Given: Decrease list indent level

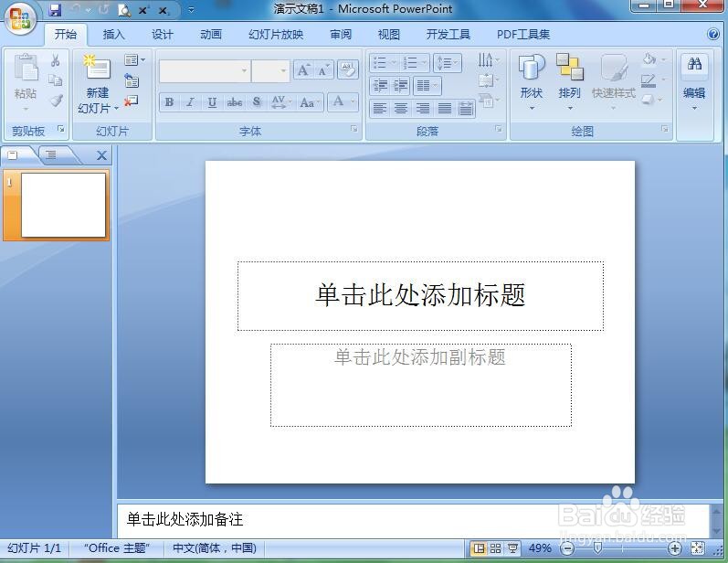Looking at the screenshot, I should [x=380, y=86].
